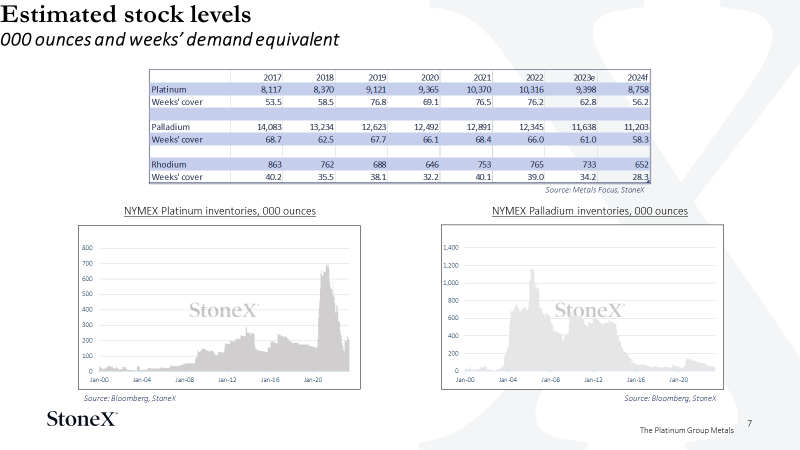Select the 2017 column header

click(x=272, y=78)
